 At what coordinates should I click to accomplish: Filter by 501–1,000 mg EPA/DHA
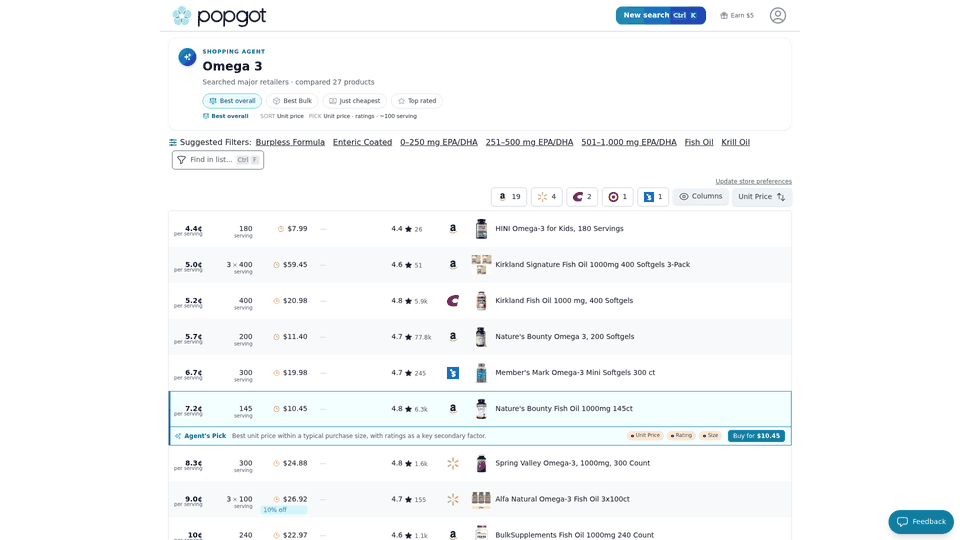point(629,142)
